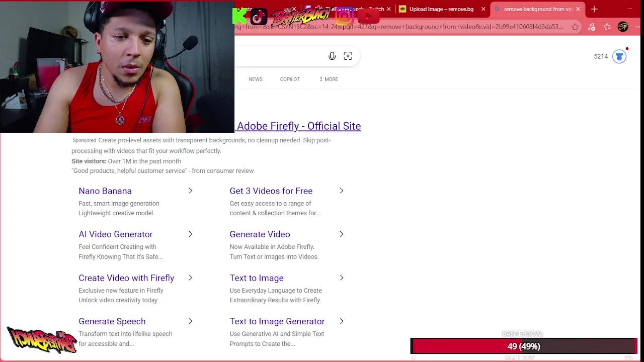Click the microphone voice search icon
644x362 pixels.
pyautogui.click(x=332, y=56)
